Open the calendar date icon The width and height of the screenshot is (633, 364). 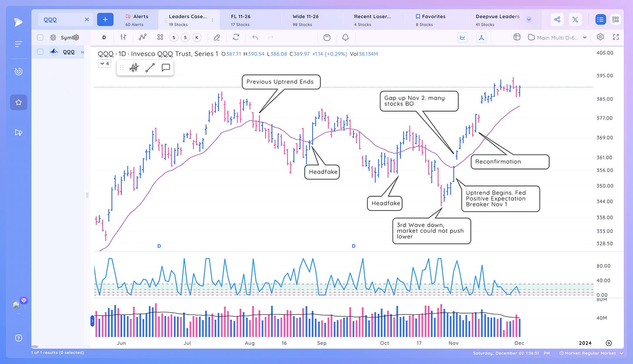327,37
